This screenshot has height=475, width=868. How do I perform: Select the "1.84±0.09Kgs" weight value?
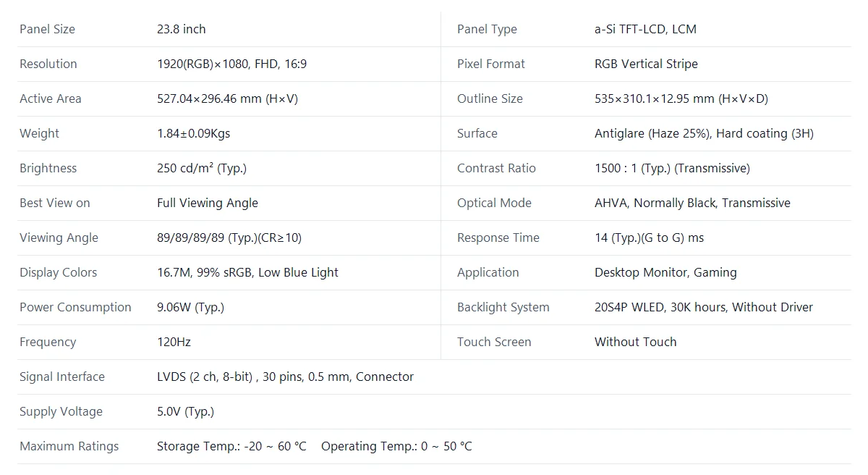[193, 133]
